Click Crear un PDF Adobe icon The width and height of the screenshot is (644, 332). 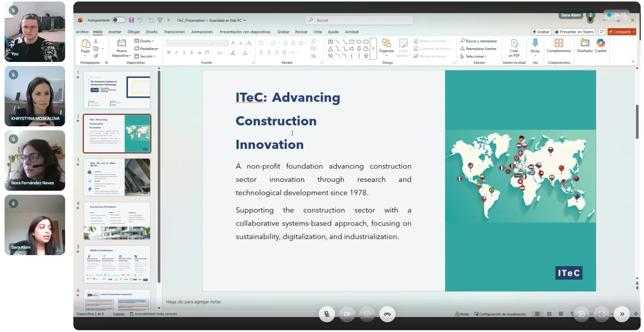[514, 43]
